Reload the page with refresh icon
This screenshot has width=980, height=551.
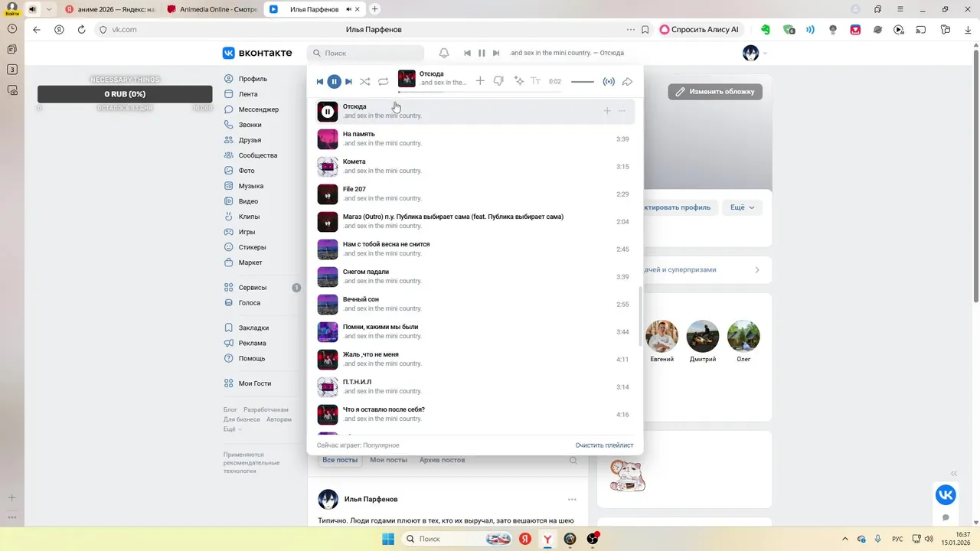coord(81,30)
